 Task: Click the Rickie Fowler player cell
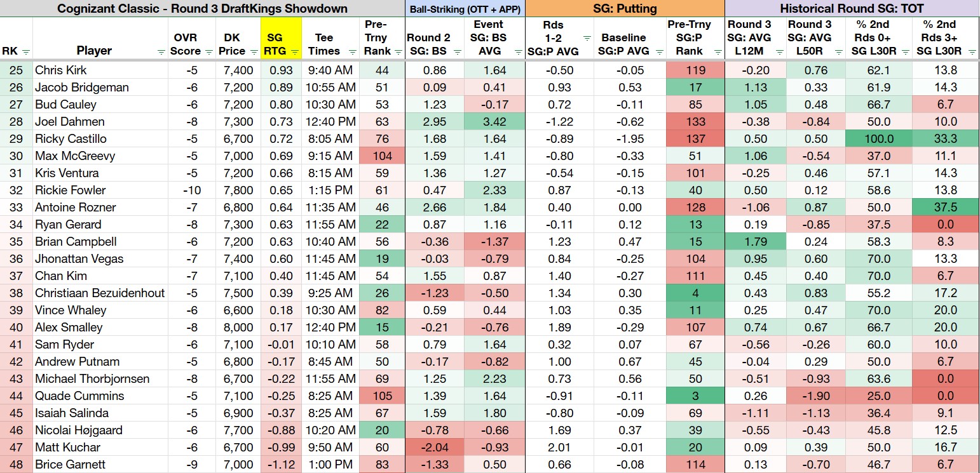[100, 190]
